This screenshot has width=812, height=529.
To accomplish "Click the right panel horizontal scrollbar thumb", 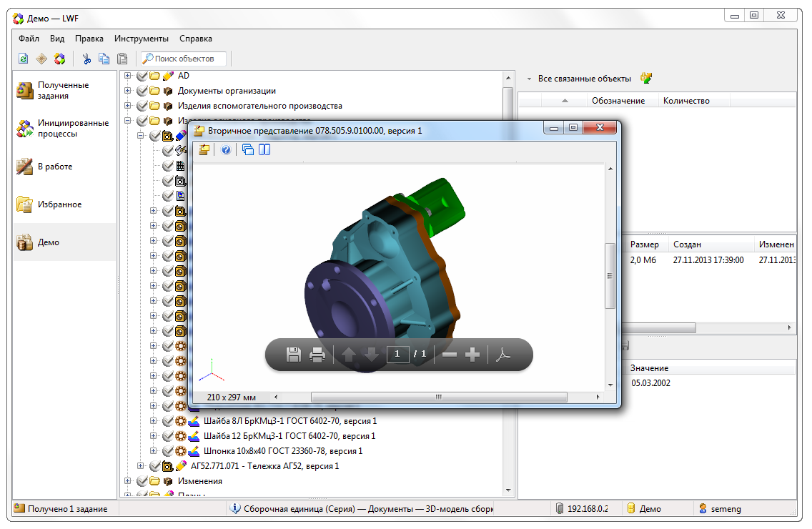I will (659, 327).
